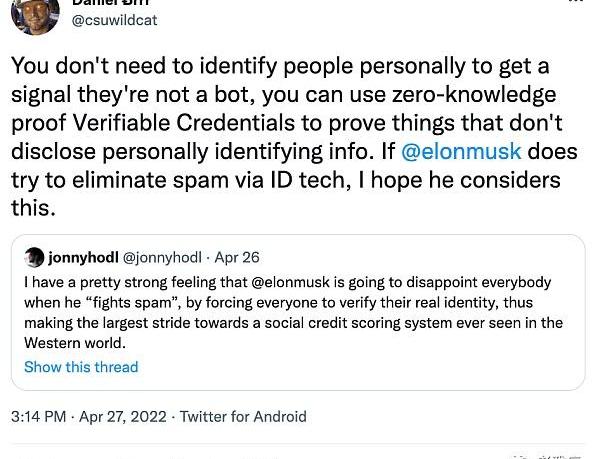Open the more options icon at tweet top-right
This screenshot has height=459, width=600.
(578, 6)
